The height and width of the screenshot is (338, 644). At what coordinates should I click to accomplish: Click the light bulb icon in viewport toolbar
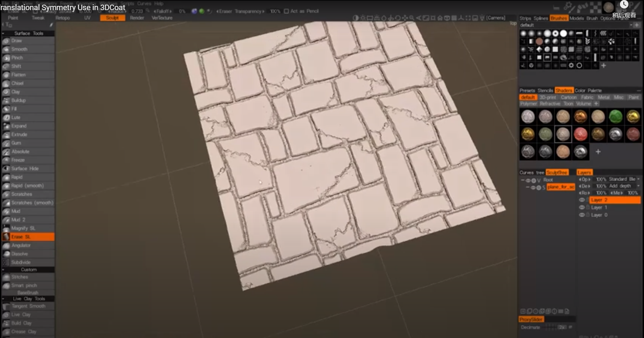pos(482,18)
